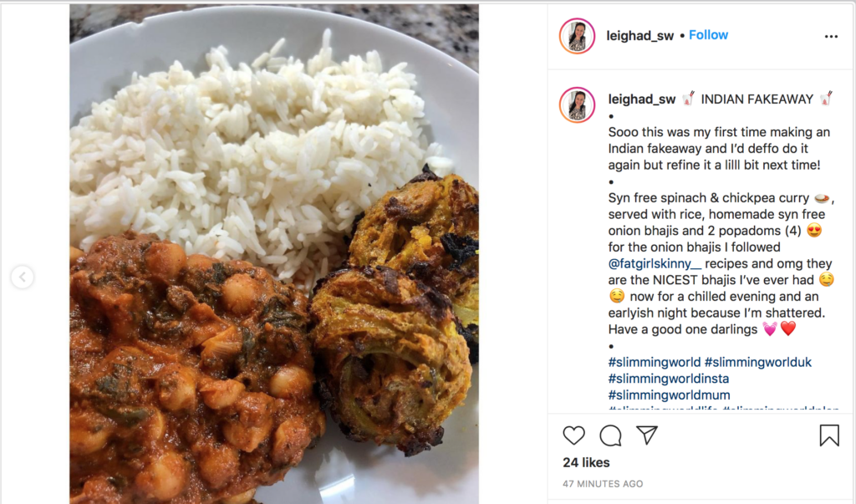Open leighad_sw profile picture in header
This screenshot has height=504, width=856.
coord(577,36)
